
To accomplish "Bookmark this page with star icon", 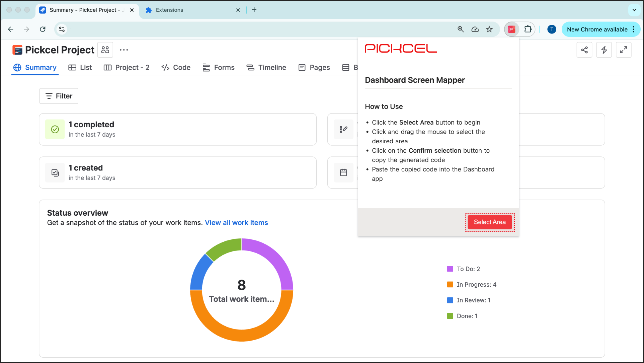I will pyautogui.click(x=489, y=29).
